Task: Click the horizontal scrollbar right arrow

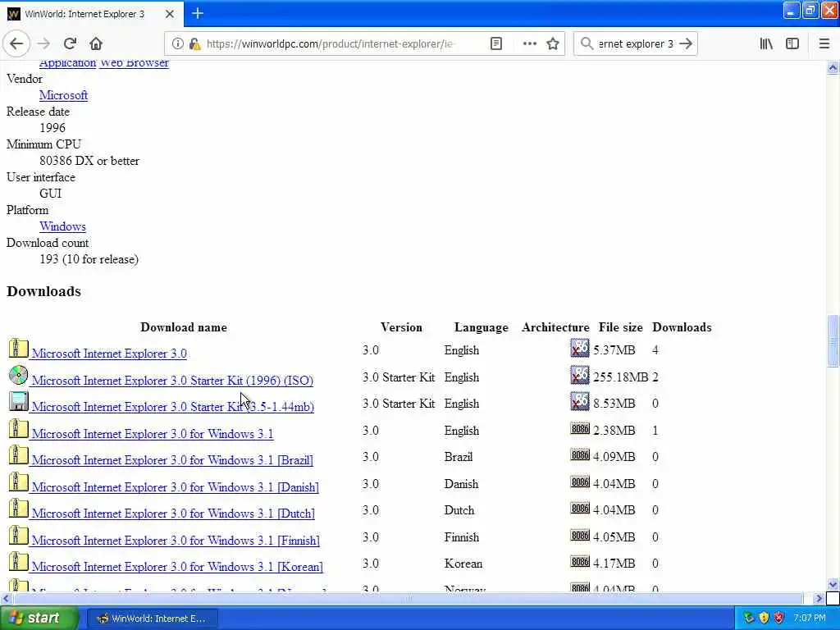Action: point(818,598)
